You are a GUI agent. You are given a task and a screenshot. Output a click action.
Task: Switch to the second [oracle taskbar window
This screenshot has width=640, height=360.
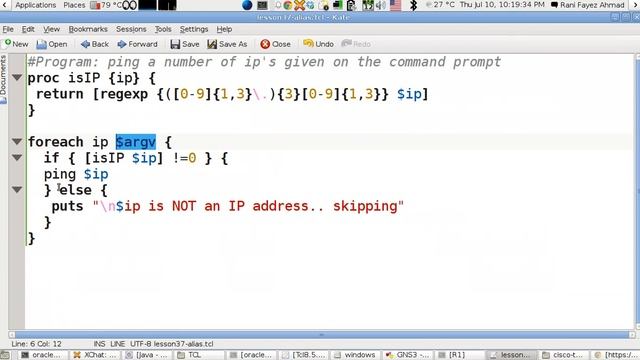251,355
